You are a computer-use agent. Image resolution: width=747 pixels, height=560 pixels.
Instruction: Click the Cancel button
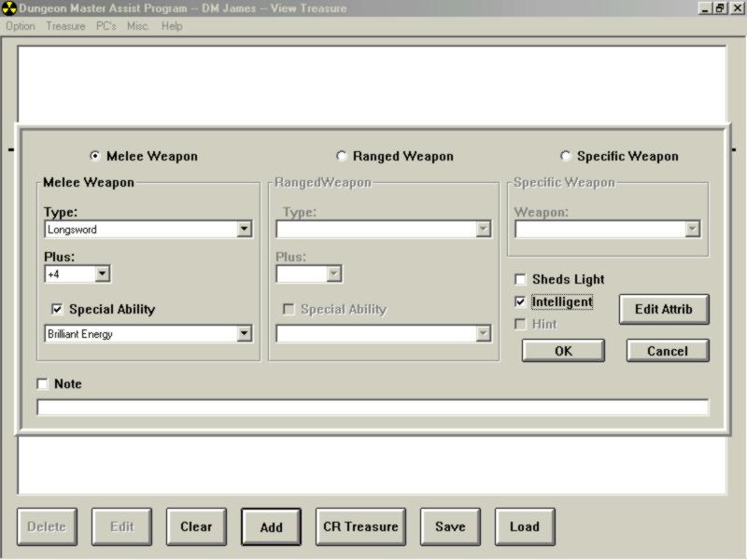pos(667,351)
